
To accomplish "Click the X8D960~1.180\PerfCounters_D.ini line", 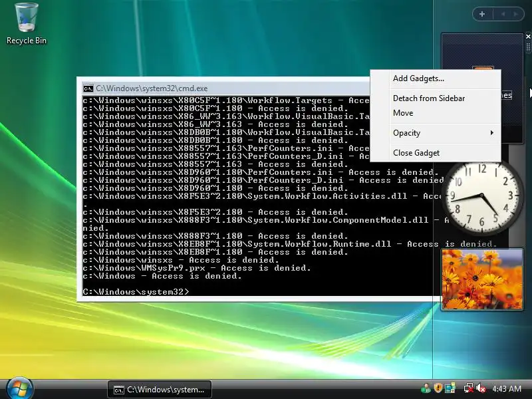I will pyautogui.click(x=263, y=180).
